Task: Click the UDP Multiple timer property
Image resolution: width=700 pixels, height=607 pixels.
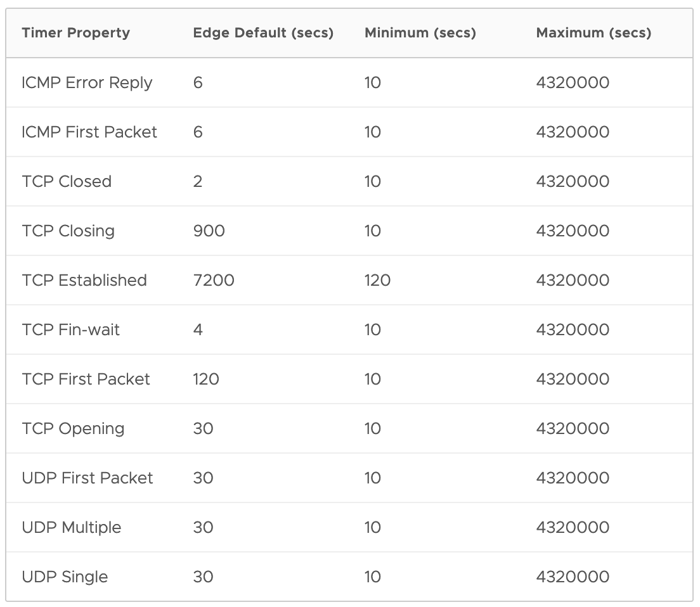Action: [x=71, y=528]
